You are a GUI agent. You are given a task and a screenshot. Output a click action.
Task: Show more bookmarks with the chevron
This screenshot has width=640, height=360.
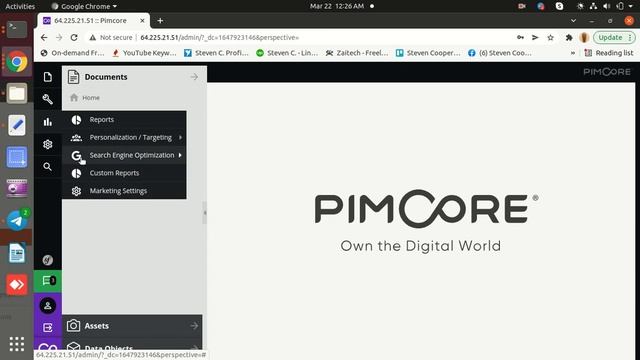click(573, 53)
